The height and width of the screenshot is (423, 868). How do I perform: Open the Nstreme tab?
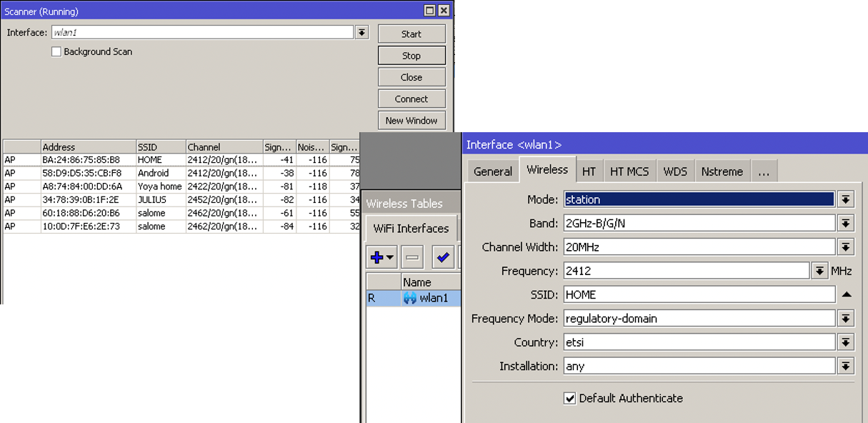pos(722,171)
